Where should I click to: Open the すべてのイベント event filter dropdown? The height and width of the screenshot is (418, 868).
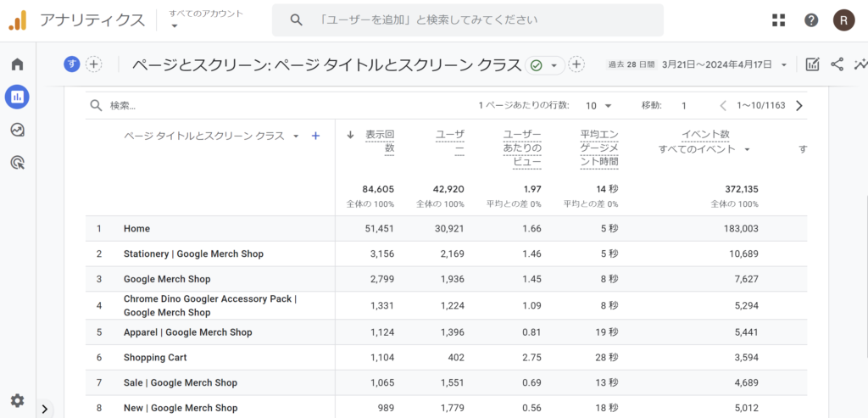tap(705, 149)
